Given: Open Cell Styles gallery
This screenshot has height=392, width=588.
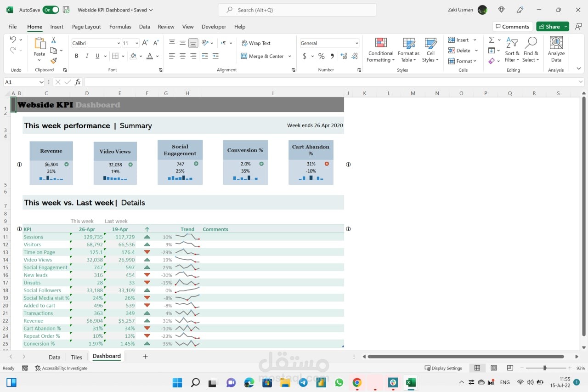Looking at the screenshot, I should coord(430,50).
